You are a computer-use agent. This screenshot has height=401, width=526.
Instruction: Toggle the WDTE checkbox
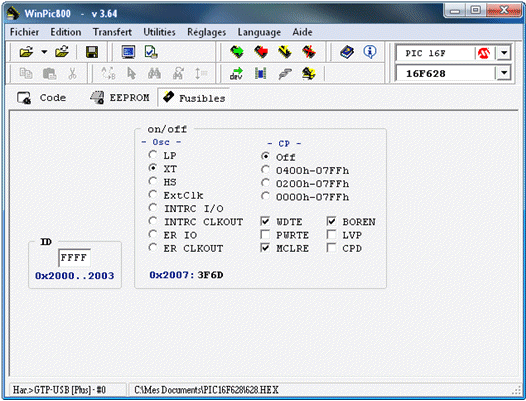pyautogui.click(x=265, y=221)
